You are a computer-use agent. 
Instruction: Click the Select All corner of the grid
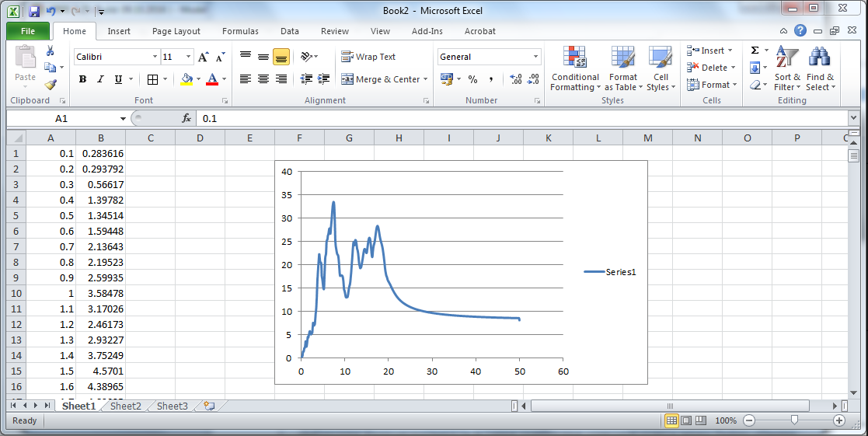tap(16, 138)
